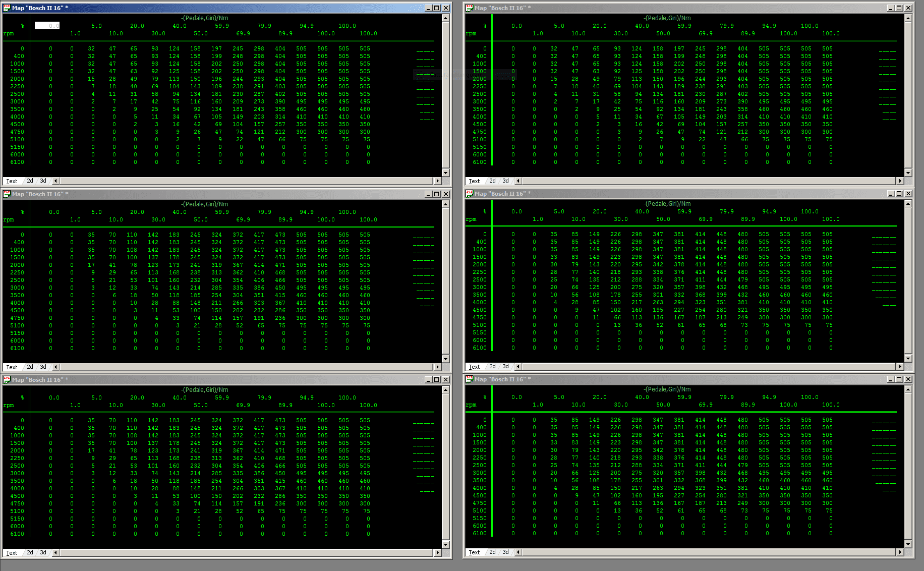
Task: Click the horizontal scroll right arrow in the middle-left map
Action: click(x=437, y=367)
